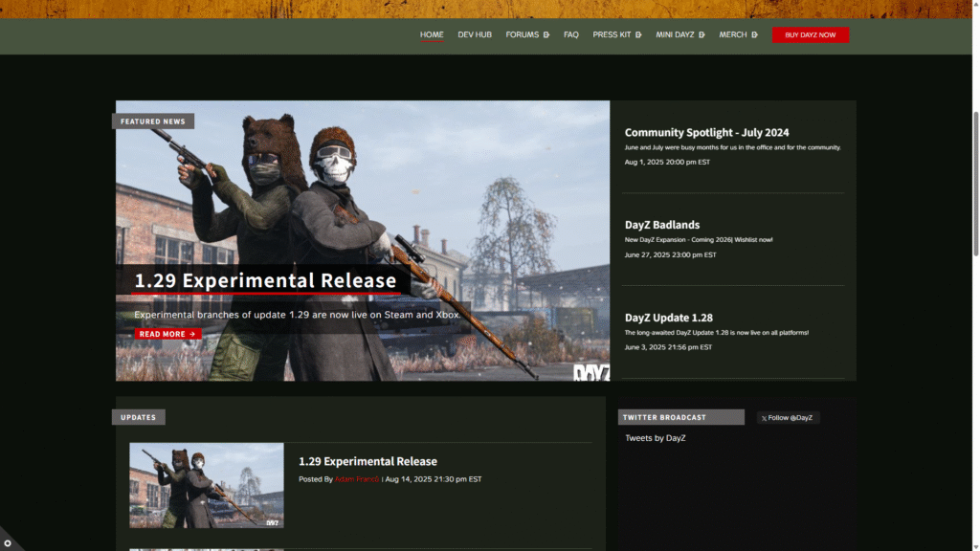The height and width of the screenshot is (551, 980).
Task: Click the scrollbar down arrow
Action: point(975,547)
